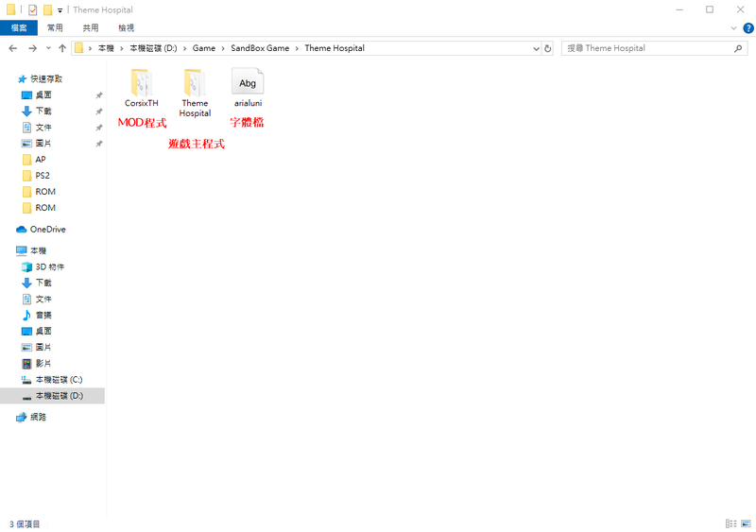Expand address bar history dropdown
756x532 pixels.
pyautogui.click(x=536, y=48)
